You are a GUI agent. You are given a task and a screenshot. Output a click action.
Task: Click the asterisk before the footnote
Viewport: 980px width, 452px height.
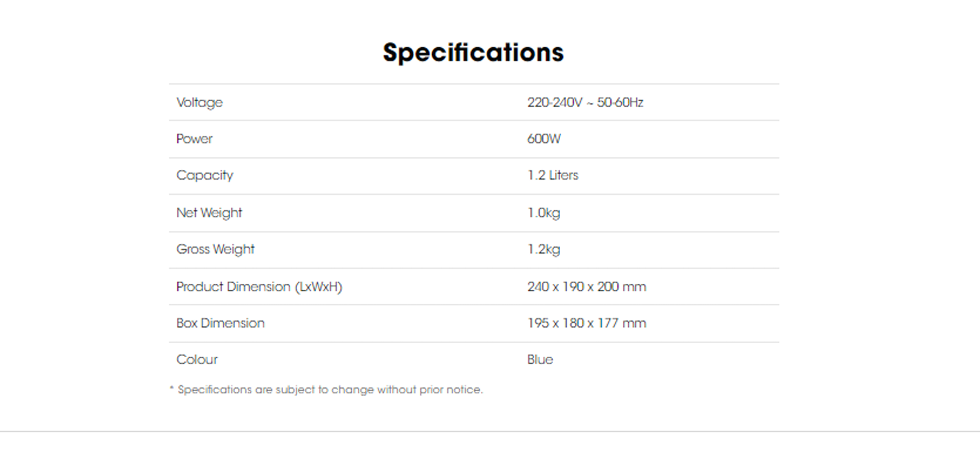click(x=171, y=388)
